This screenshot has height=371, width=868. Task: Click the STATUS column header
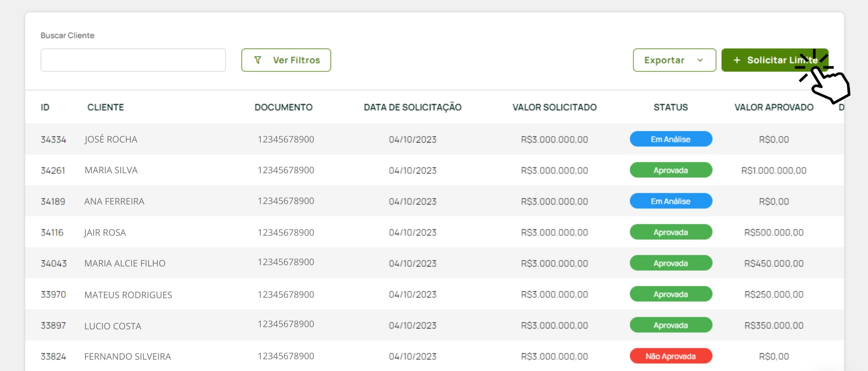coord(670,107)
